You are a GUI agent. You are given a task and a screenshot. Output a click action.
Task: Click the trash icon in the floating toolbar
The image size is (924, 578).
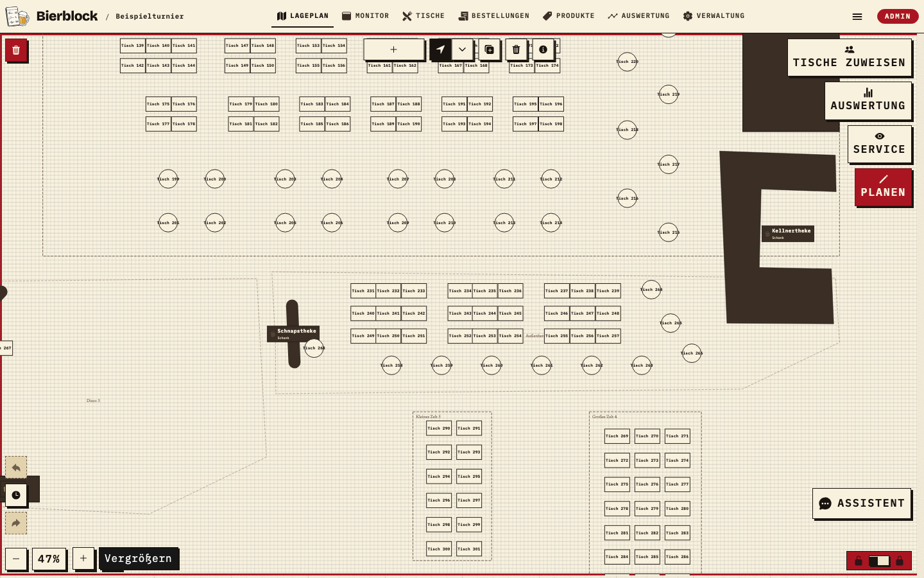pyautogui.click(x=516, y=49)
